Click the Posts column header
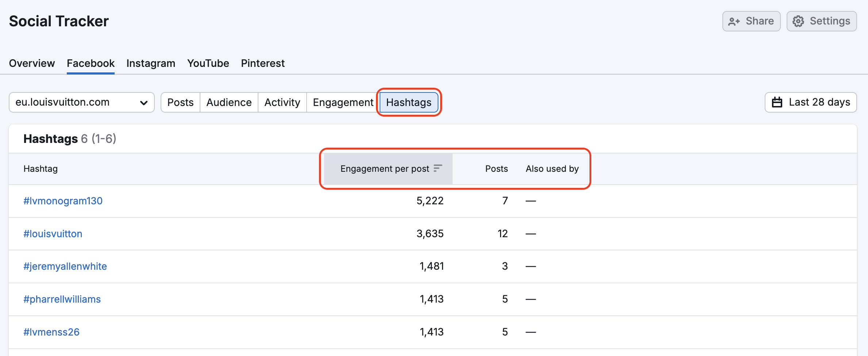The image size is (868, 356). [x=496, y=168]
